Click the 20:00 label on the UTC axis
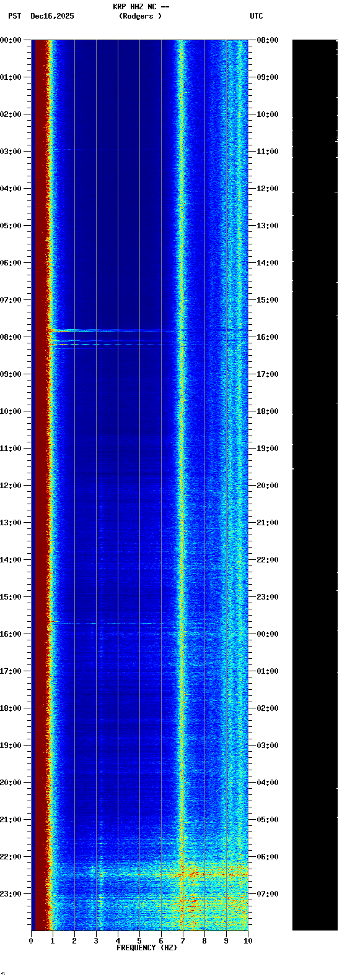The image size is (342, 980). coord(268,486)
